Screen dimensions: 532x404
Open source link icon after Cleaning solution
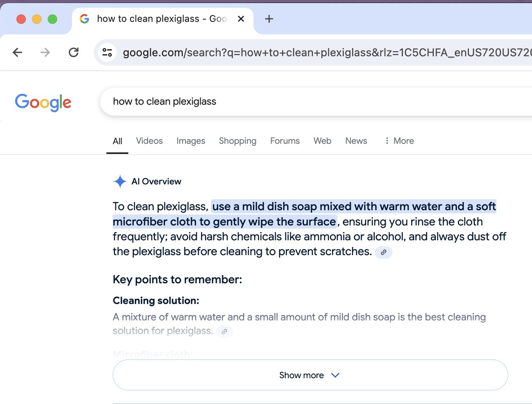(224, 331)
